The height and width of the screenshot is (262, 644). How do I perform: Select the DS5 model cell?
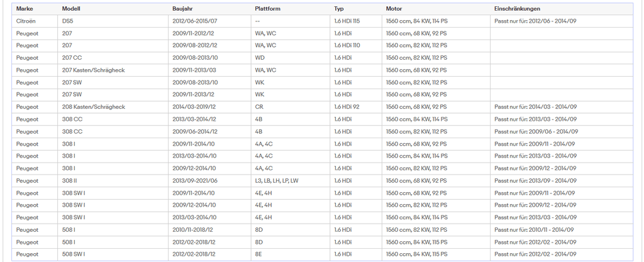tap(113, 21)
